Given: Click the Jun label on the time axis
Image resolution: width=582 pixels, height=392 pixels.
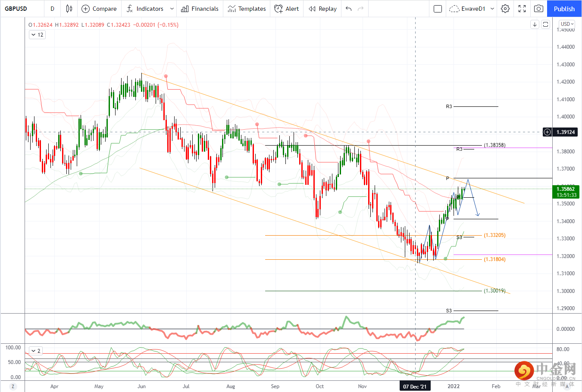Looking at the screenshot, I should pos(141,386).
